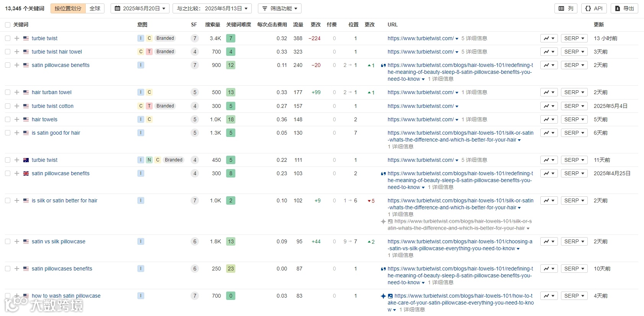The width and height of the screenshot is (644, 316).
Task: Click '1 详细信息' in the 'hair turban towel' row
Action: coord(474,92)
